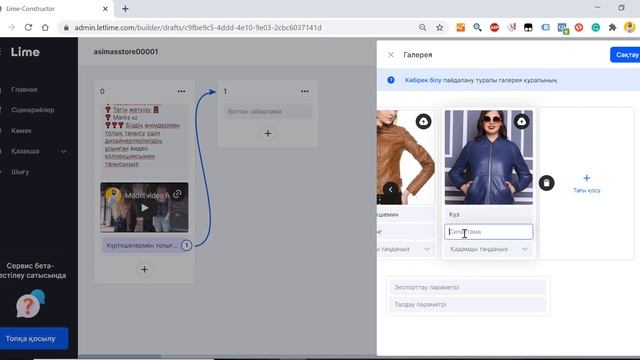
Task: Click the Таңдау параметрі field
Action: 468,304
